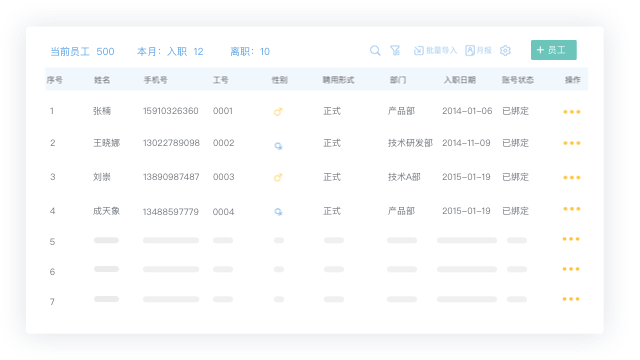Click 已绑定 status in 成天象 row
The width and height of the screenshot is (640, 360).
pyautogui.click(x=516, y=211)
